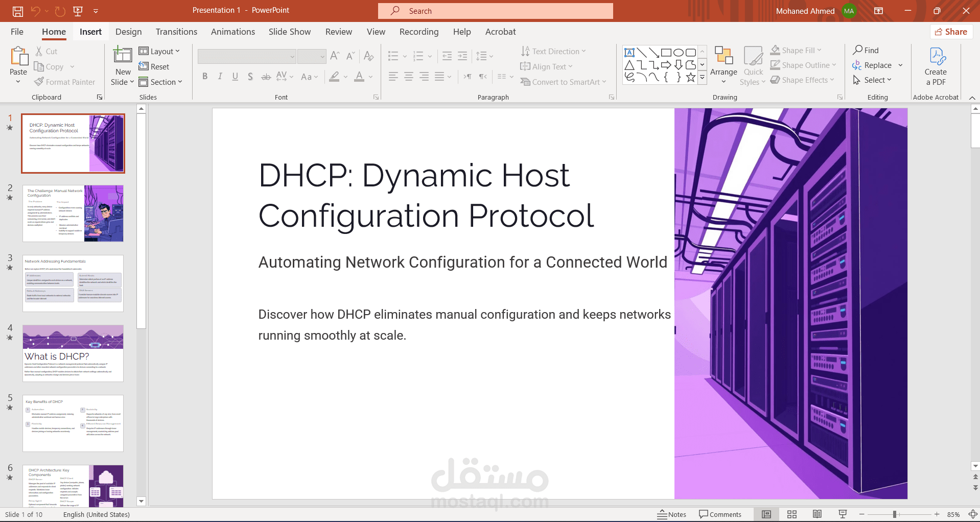Toggle bold formatting
The width and height of the screenshot is (980, 522).
[205, 77]
